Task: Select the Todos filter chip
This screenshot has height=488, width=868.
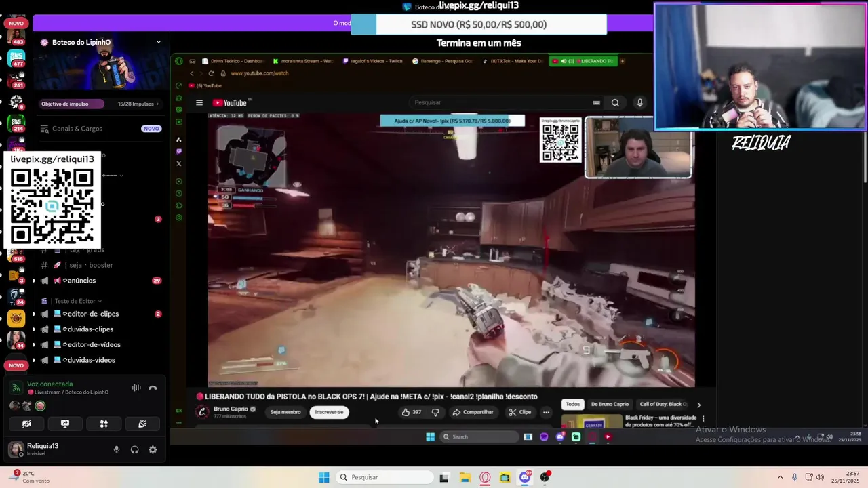Action: (573, 404)
